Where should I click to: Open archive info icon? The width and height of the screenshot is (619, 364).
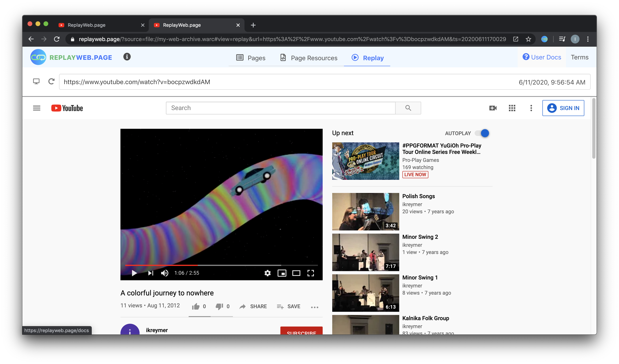pos(127,57)
